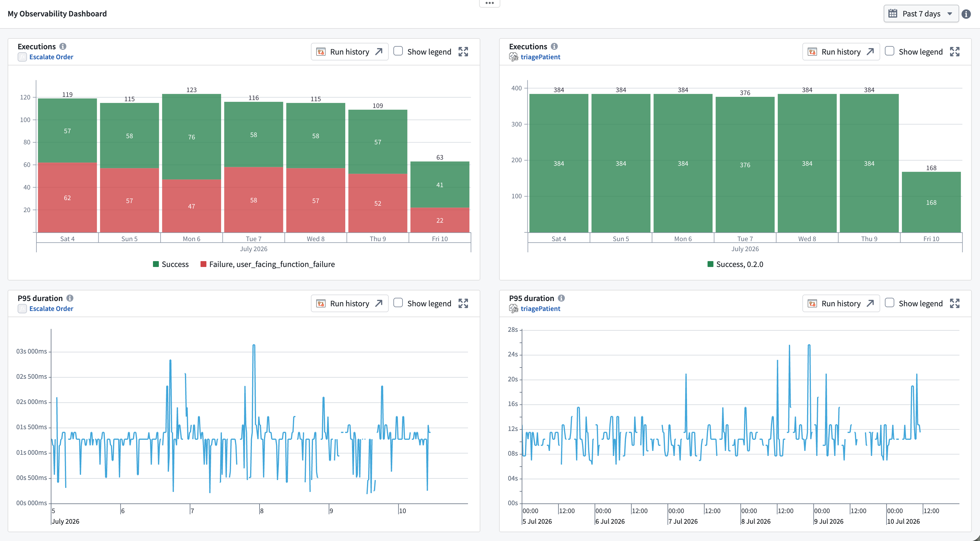Click the 'Success, 0.2.0' legend text
Image resolution: width=980 pixels, height=541 pixels.
[740, 264]
